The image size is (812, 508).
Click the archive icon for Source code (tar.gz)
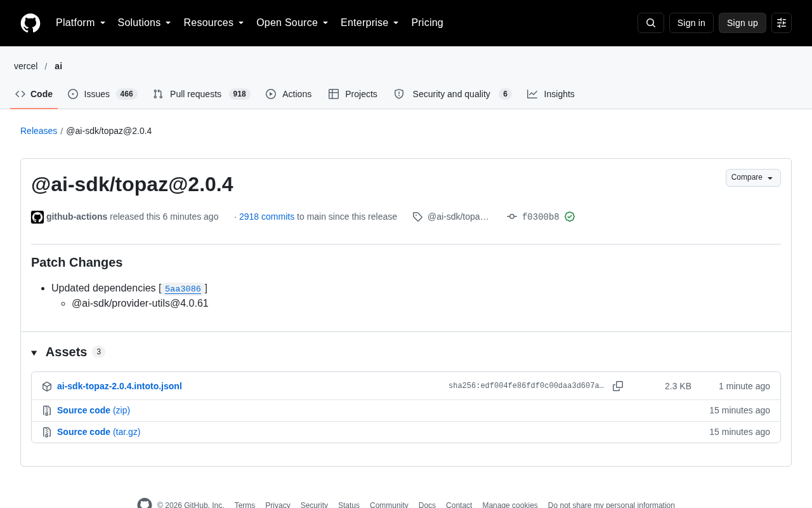click(x=47, y=432)
